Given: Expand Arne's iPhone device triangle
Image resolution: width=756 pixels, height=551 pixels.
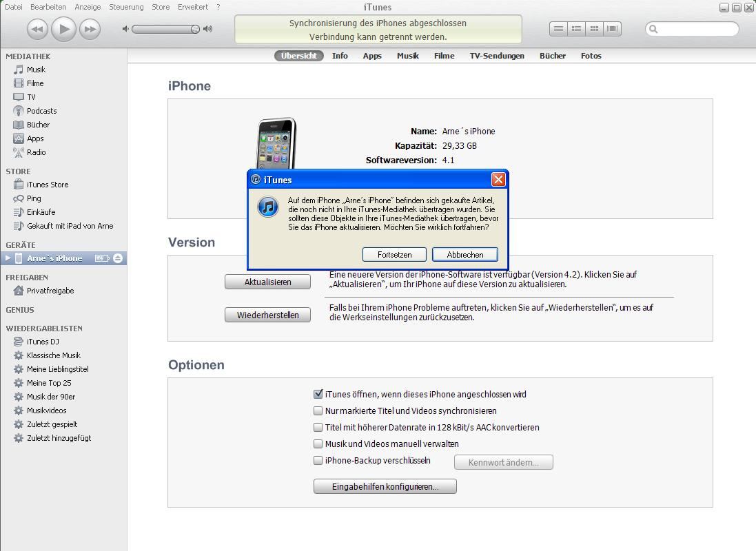Looking at the screenshot, I should tap(8, 258).
